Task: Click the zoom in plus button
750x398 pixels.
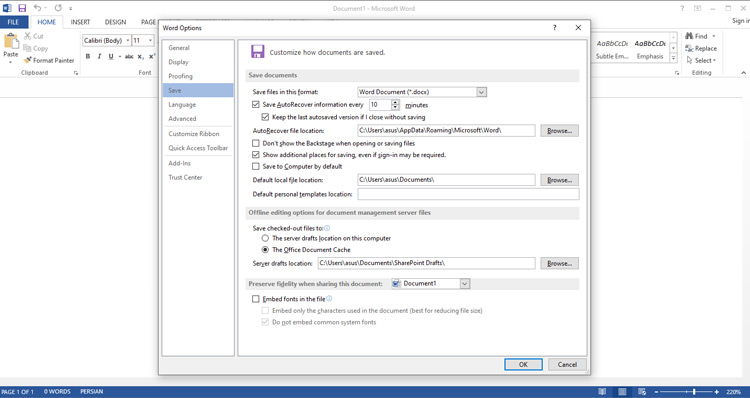Action: [x=717, y=392]
